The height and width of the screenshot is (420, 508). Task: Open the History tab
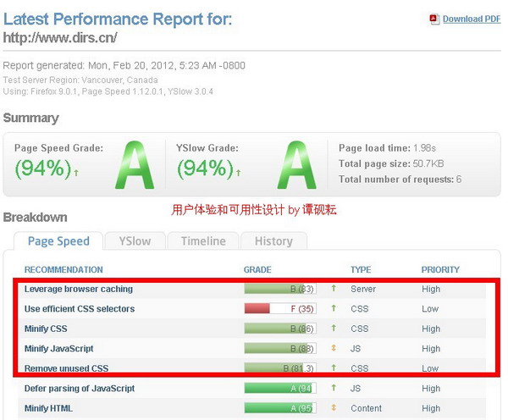[273, 241]
